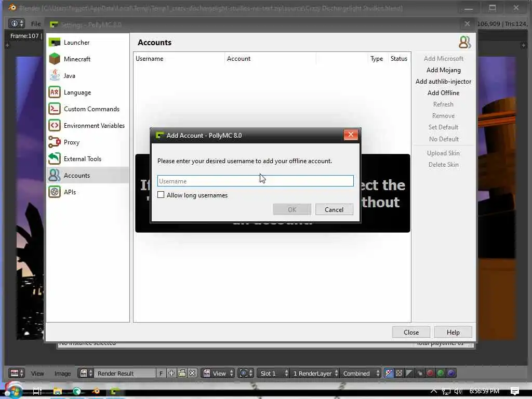The image size is (532, 399).
Task: Click Cancel in Add Account dialog
Action: [x=334, y=209]
